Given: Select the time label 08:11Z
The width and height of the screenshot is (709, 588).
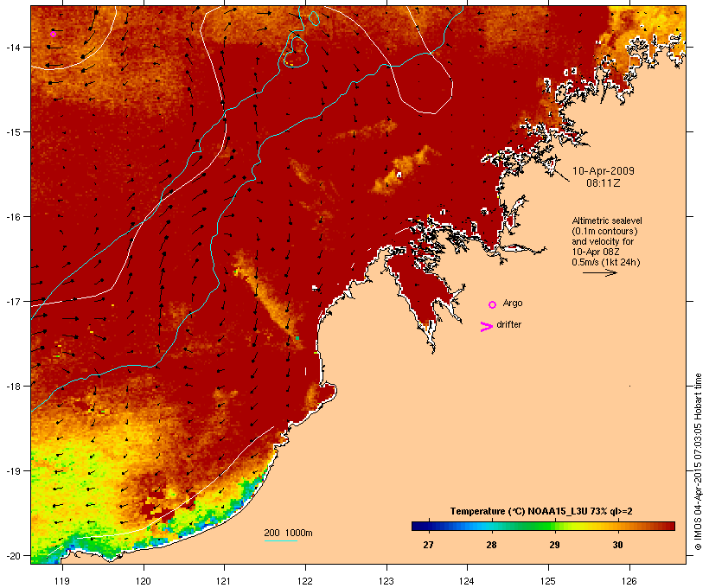Looking at the screenshot, I should point(604,183).
